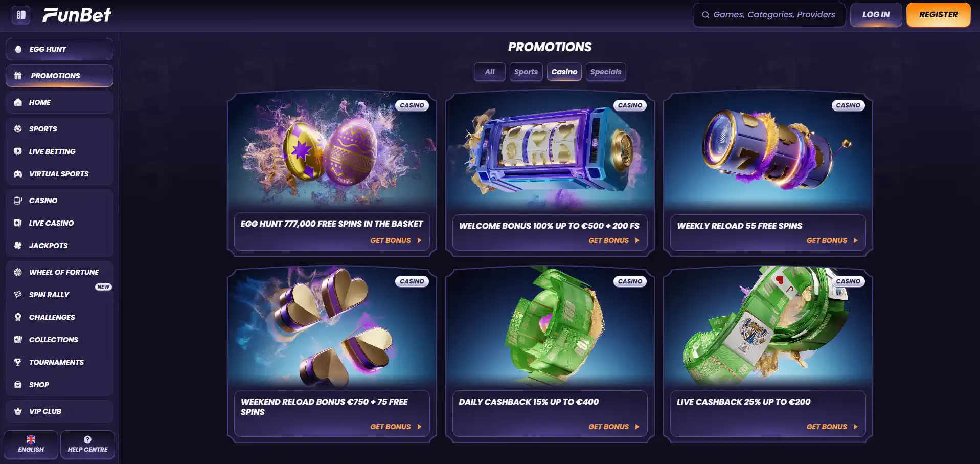Open Live Casino from the sidebar icon
This screenshot has height=464, width=980.
click(18, 223)
